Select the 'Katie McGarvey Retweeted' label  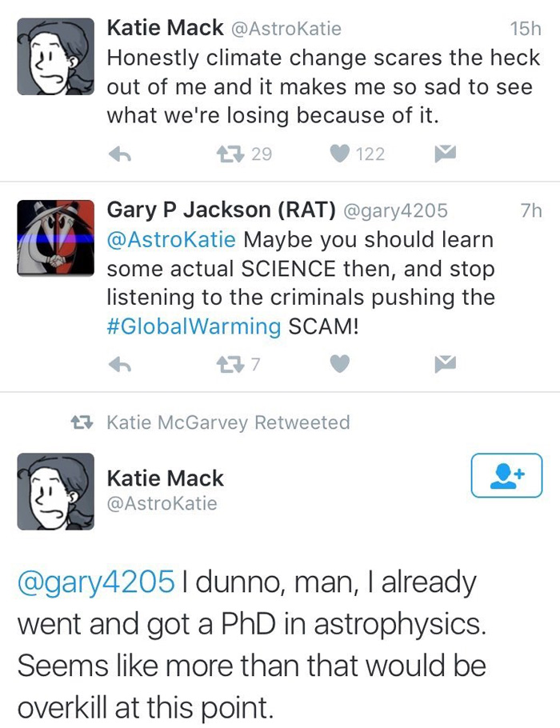226,422
